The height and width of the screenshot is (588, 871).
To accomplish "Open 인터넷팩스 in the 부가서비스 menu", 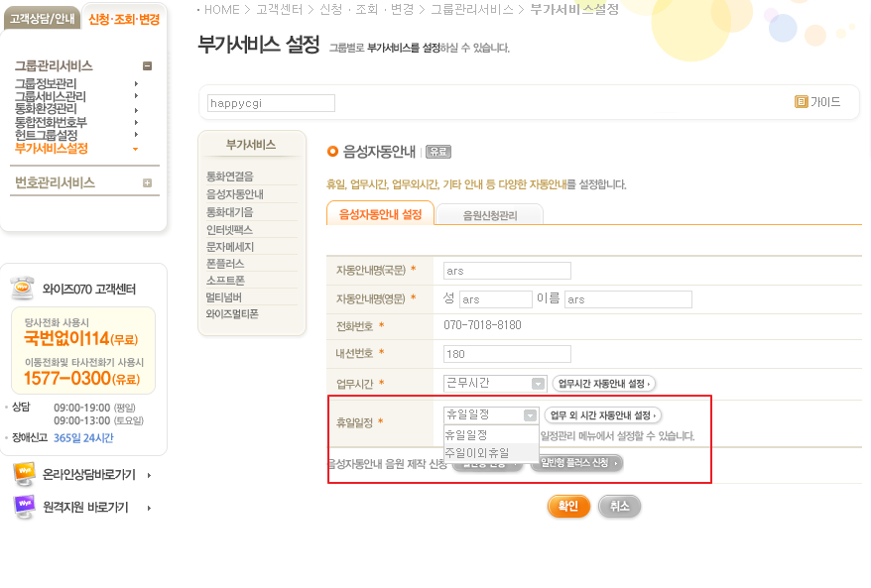I will coord(229,229).
